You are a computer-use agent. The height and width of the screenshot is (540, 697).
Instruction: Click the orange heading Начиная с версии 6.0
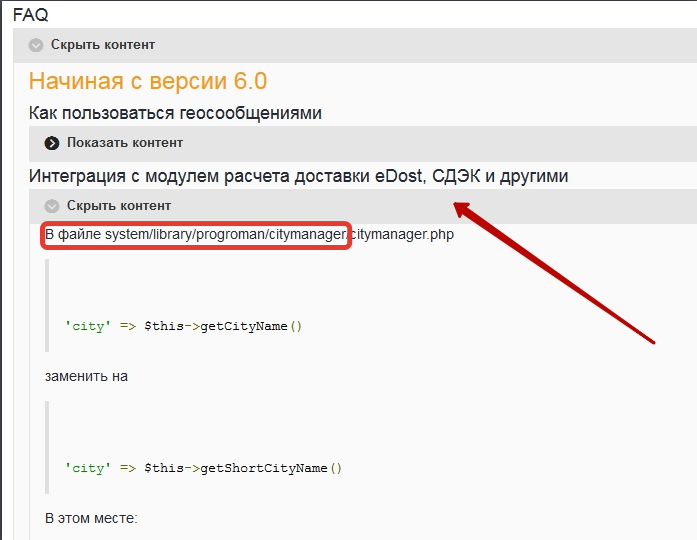pos(147,81)
